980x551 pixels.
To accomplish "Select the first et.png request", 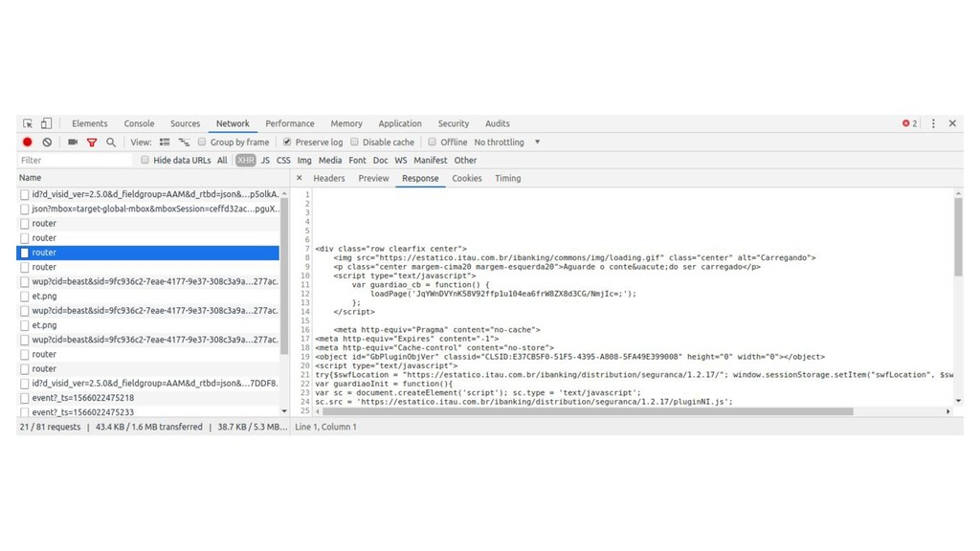I will point(148,297).
